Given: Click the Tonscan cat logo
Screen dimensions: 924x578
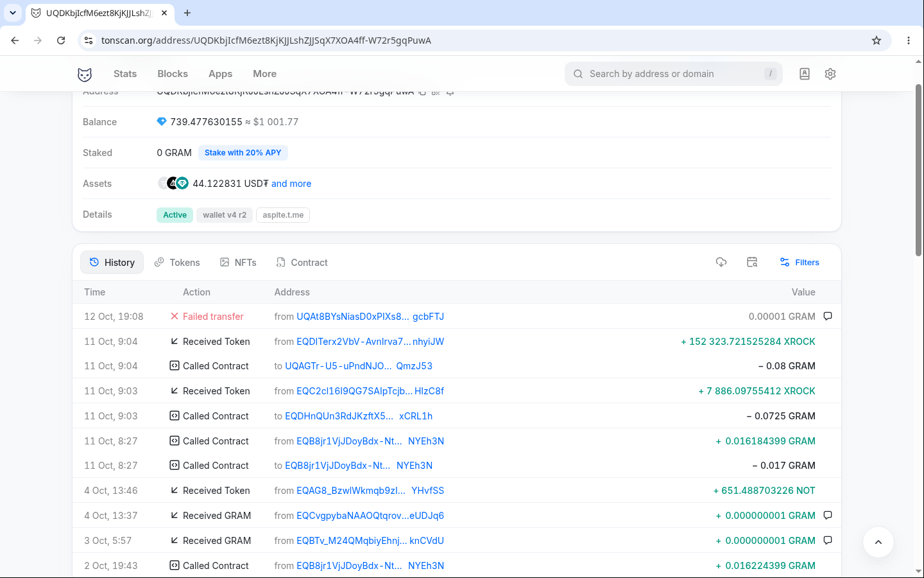Looking at the screenshot, I should click(85, 74).
